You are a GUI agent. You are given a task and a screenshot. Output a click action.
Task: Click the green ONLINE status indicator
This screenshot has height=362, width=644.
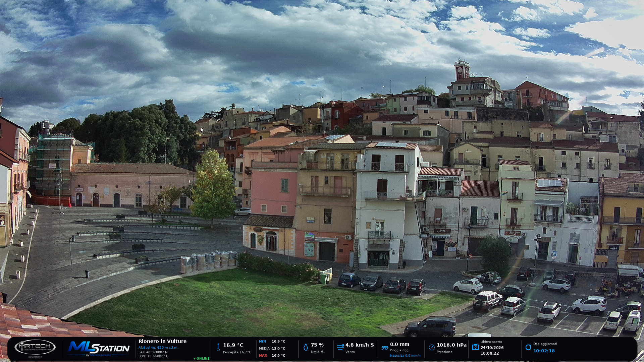[202, 359]
